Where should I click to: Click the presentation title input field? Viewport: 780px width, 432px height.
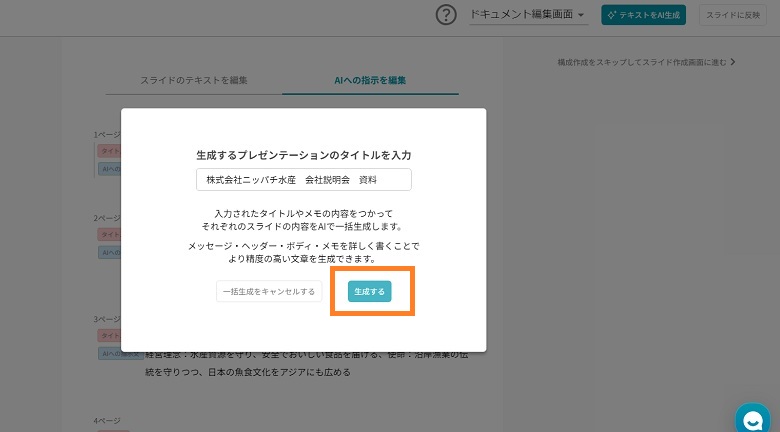303,180
